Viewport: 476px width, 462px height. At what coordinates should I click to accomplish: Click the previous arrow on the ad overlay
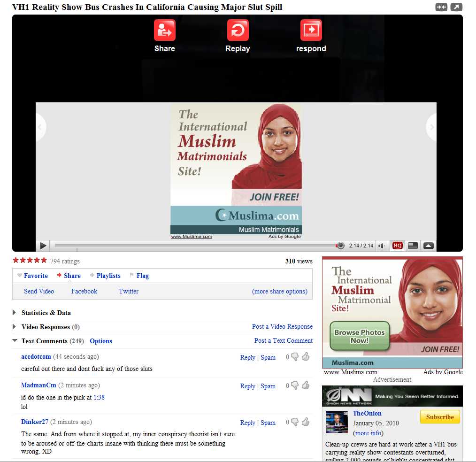(x=40, y=127)
